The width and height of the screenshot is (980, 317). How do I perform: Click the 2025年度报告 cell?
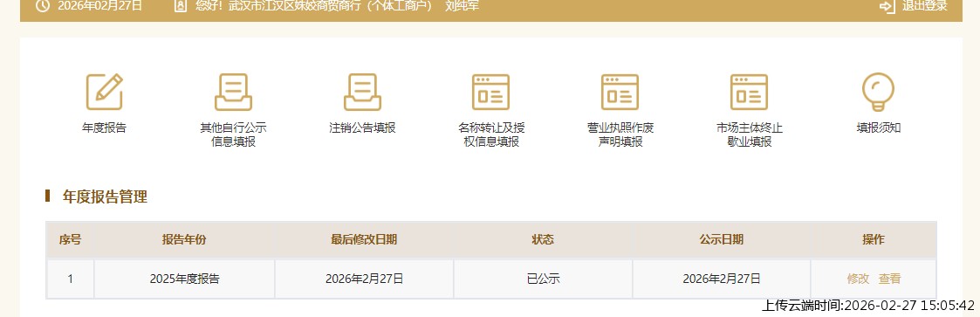[184, 279]
